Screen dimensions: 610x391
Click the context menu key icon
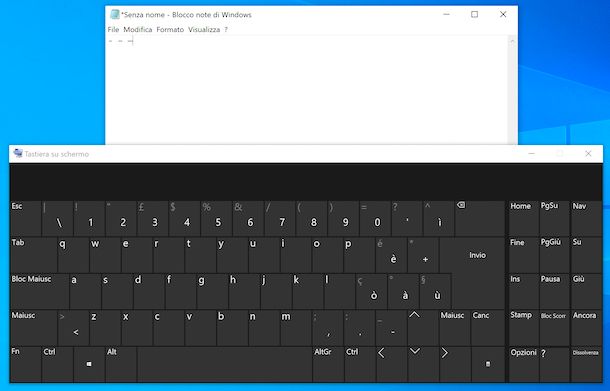click(x=488, y=364)
